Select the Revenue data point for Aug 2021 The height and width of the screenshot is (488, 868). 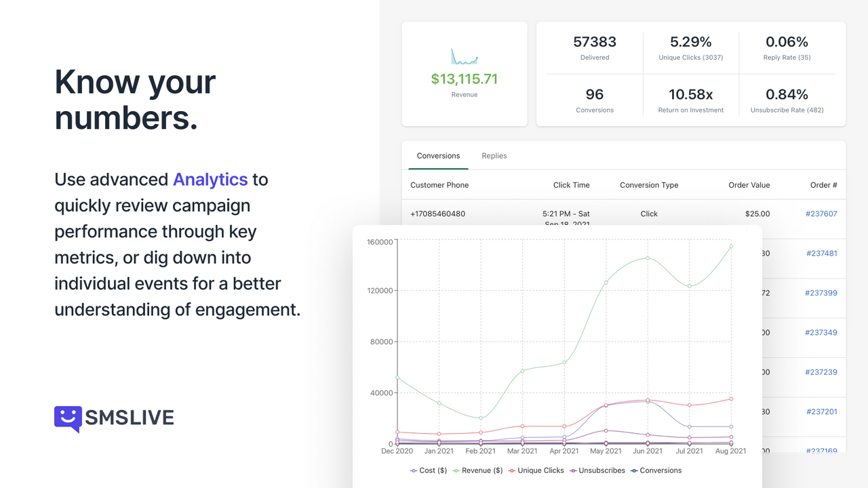(x=731, y=247)
